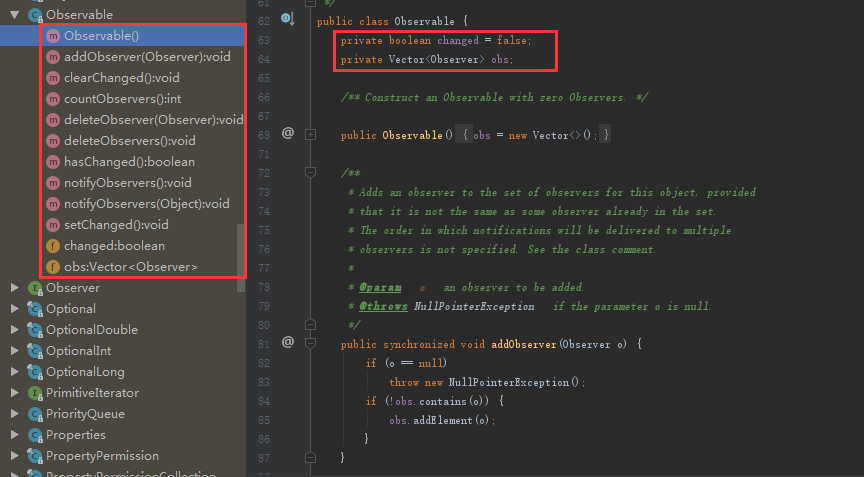
Task: Click the interface icon next to Observer
Action: click(35, 288)
